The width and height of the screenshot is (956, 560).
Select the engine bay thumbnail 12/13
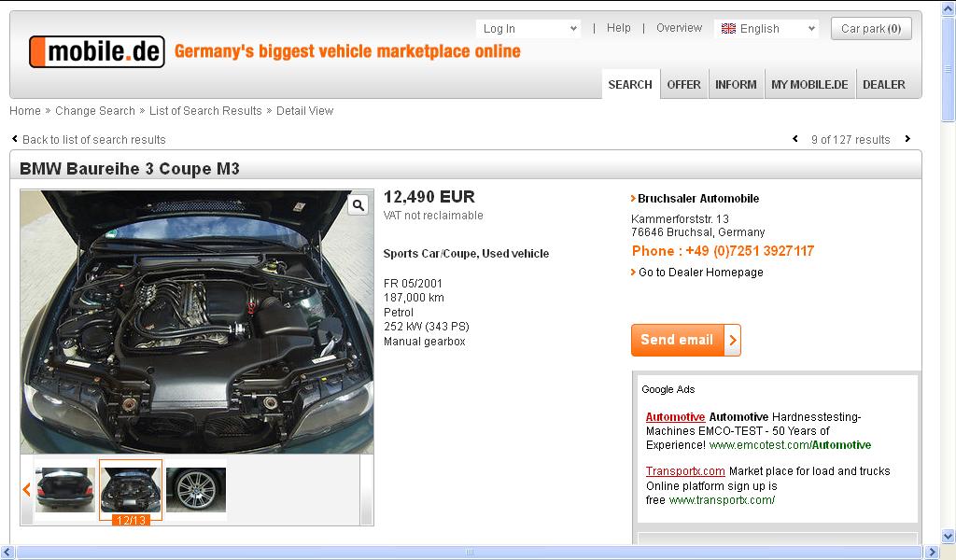pos(131,490)
